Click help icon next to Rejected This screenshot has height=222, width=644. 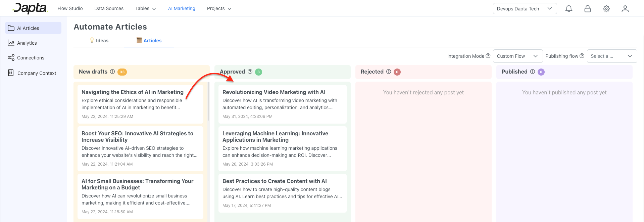click(389, 72)
